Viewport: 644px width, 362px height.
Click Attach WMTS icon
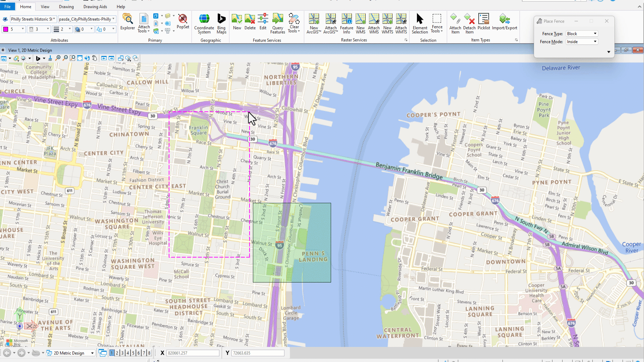(x=401, y=24)
